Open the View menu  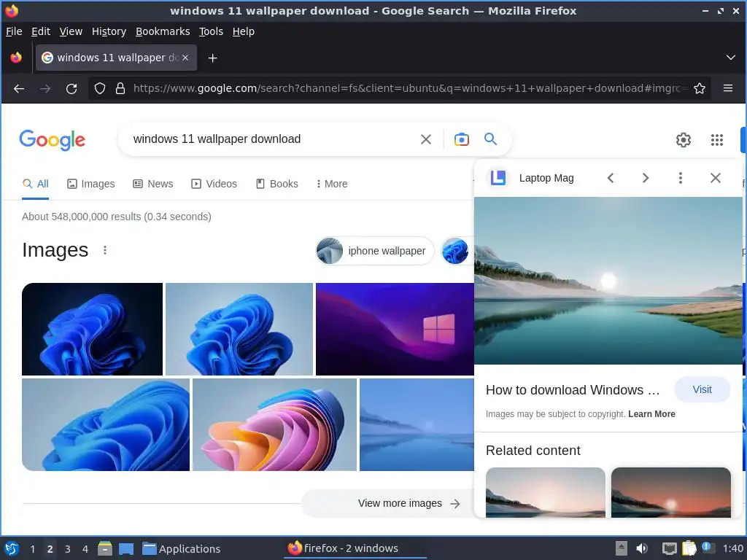click(71, 31)
